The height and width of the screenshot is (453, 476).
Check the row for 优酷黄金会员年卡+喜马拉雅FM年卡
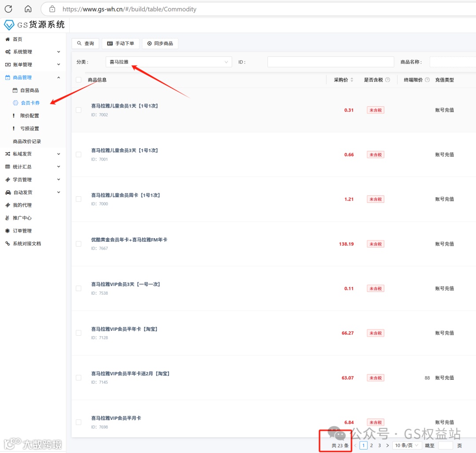(x=78, y=243)
